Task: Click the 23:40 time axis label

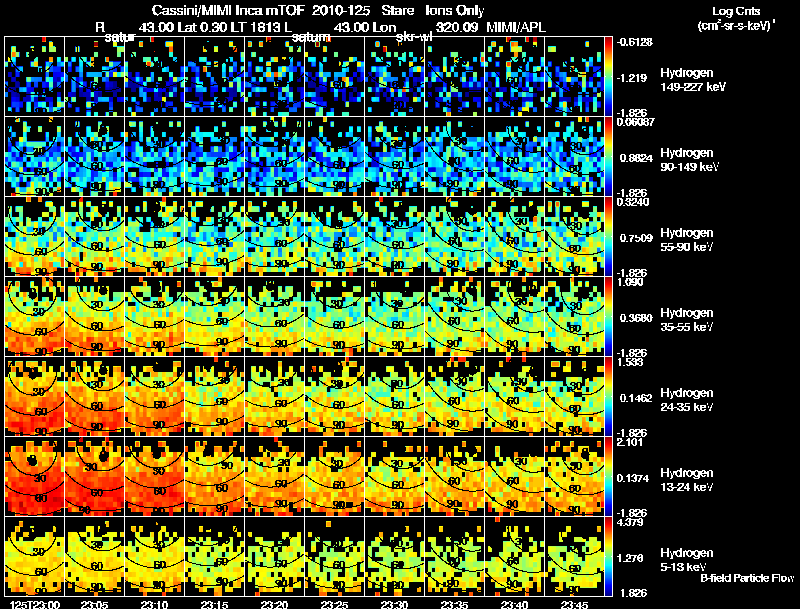Action: (x=515, y=604)
